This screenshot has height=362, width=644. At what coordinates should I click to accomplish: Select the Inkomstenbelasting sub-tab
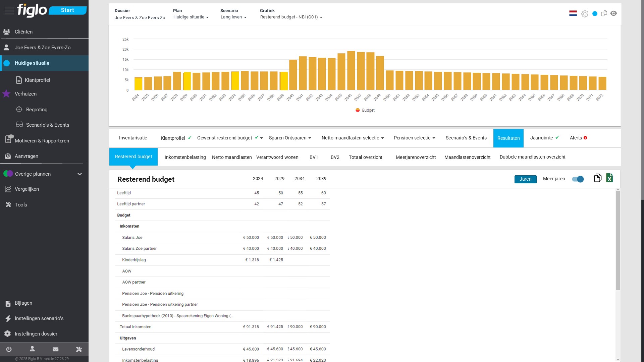point(185,157)
